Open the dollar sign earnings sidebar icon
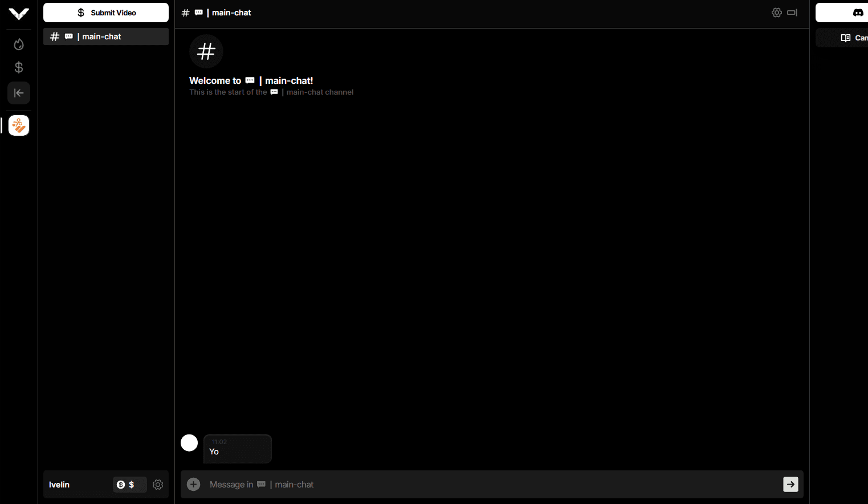868x504 pixels. (19, 68)
